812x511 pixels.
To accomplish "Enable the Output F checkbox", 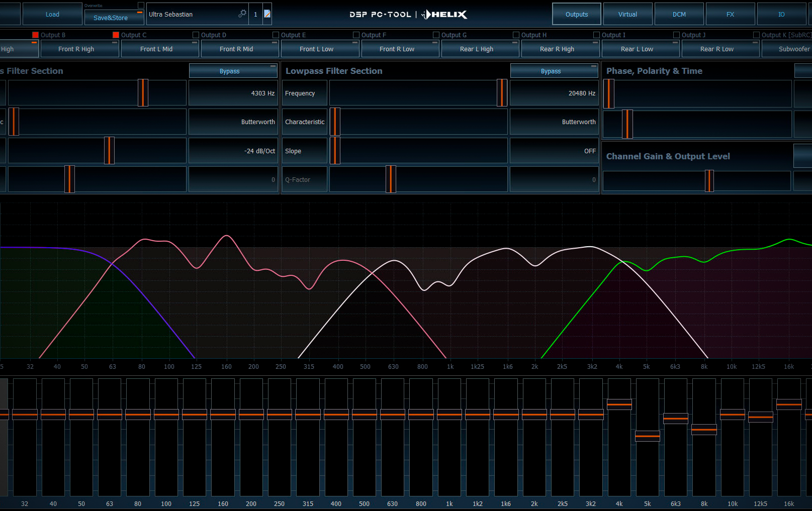I will [x=356, y=35].
